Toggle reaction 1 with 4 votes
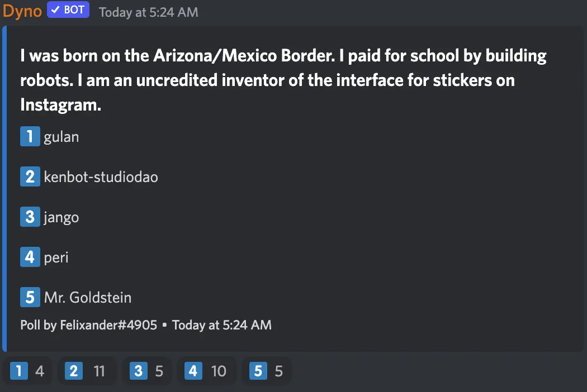This screenshot has width=587, height=392. pyautogui.click(x=27, y=371)
